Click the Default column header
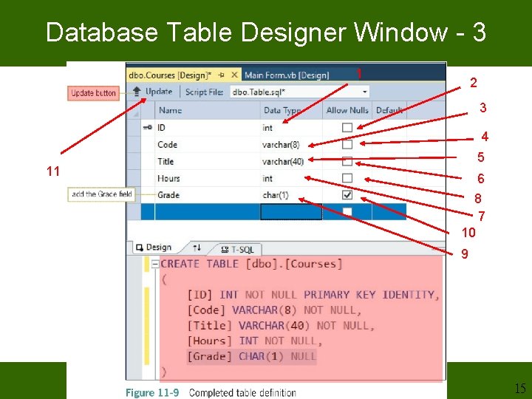Image resolution: width=532 pixels, height=399 pixels. (x=389, y=110)
